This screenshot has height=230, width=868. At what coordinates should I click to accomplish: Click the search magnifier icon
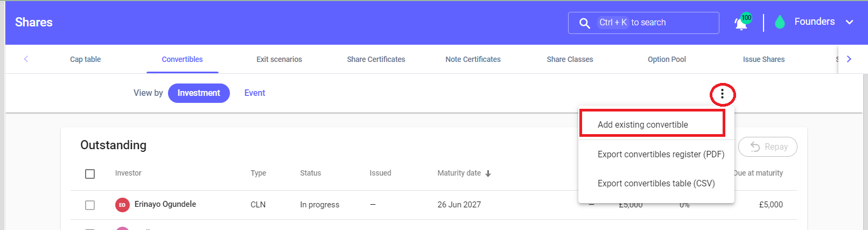pos(584,23)
